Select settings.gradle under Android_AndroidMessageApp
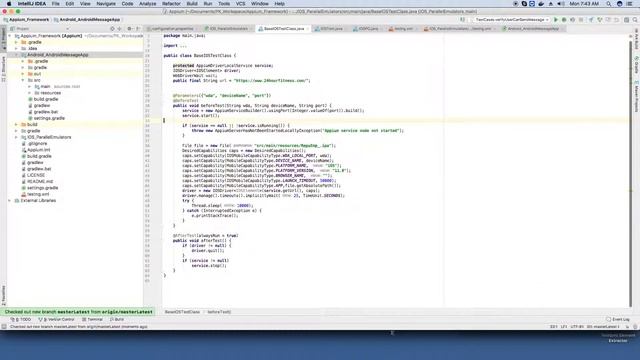Screen dimensions: 640x360 pos(49,118)
